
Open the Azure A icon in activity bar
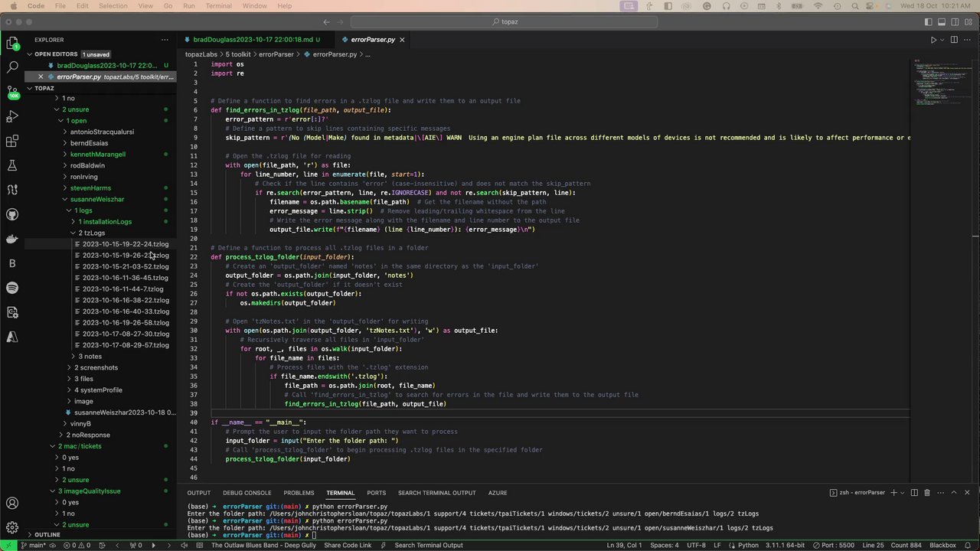point(12,337)
